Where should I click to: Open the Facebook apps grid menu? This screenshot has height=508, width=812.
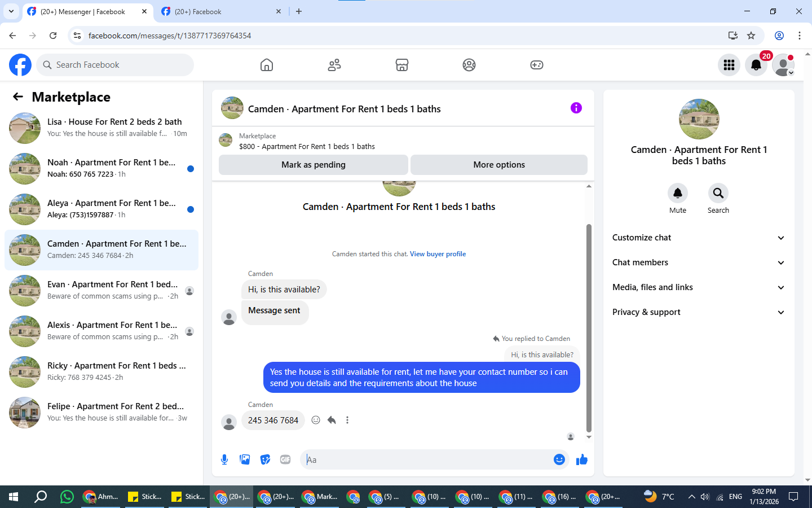[x=729, y=65]
